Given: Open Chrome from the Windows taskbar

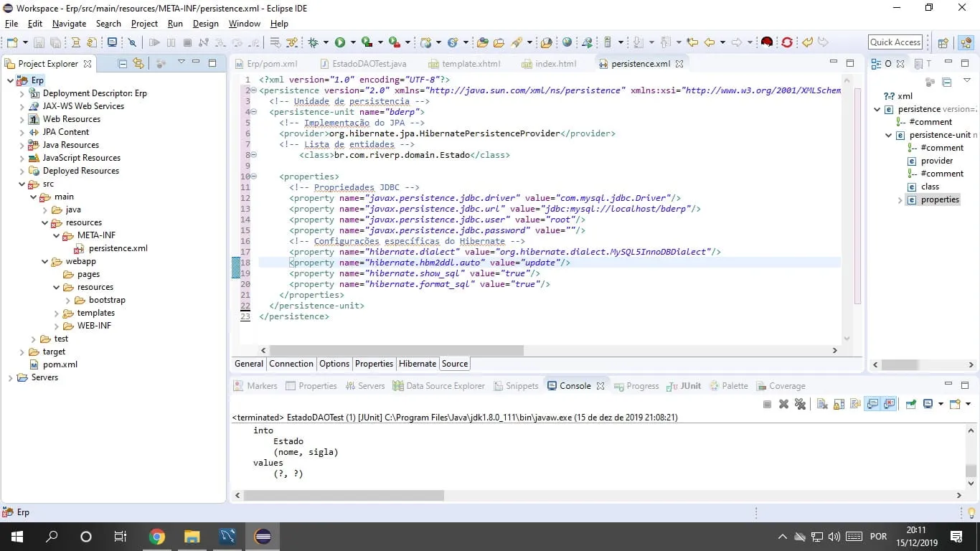Looking at the screenshot, I should (x=157, y=537).
